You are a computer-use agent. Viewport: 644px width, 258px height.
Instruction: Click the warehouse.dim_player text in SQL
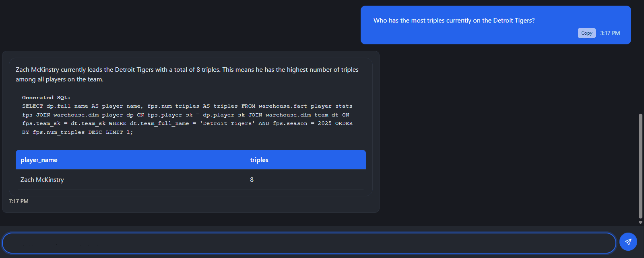point(88,115)
